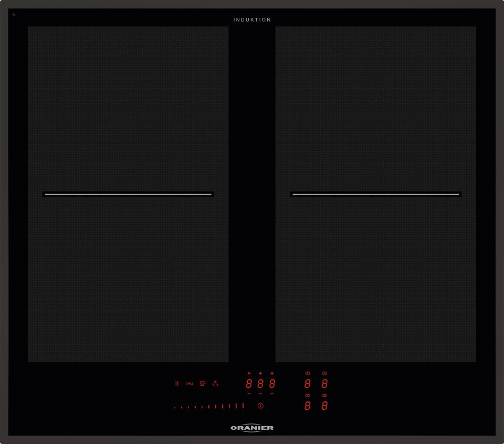Tap the highest level on the power slider
The height and width of the screenshot is (444, 504).
coord(243,406)
